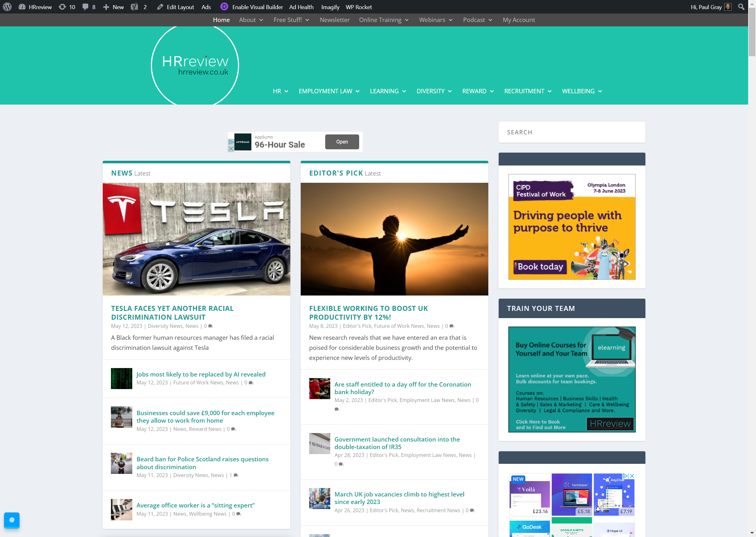Click Paul Gray's avatar in admin bar
This screenshot has height=537, width=756.
point(728,7)
